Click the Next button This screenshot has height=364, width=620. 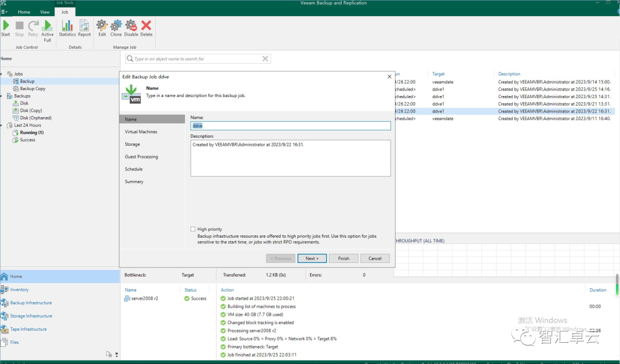click(312, 258)
